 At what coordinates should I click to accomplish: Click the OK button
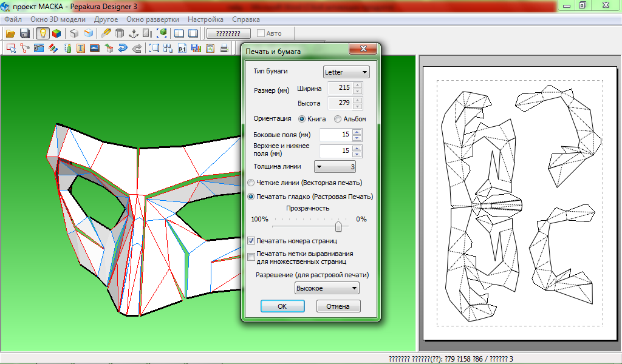pyautogui.click(x=282, y=306)
